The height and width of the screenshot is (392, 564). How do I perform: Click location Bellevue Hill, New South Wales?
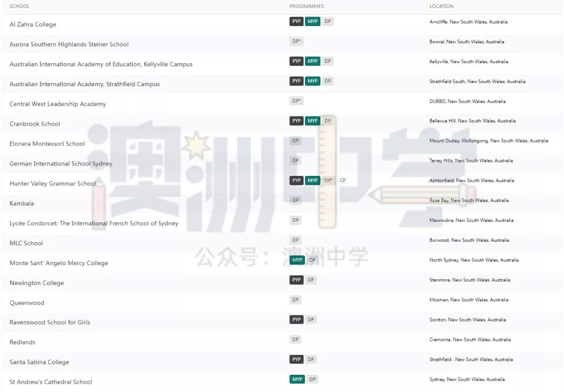(472, 121)
